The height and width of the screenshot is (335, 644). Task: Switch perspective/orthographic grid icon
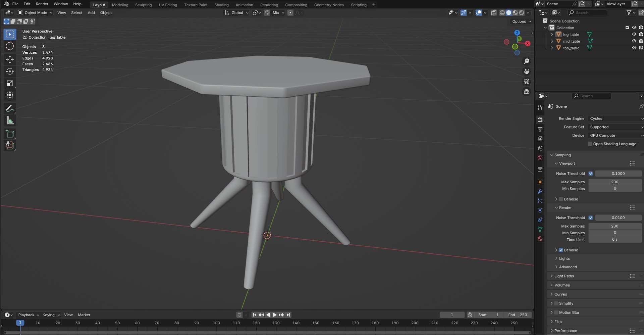527,91
